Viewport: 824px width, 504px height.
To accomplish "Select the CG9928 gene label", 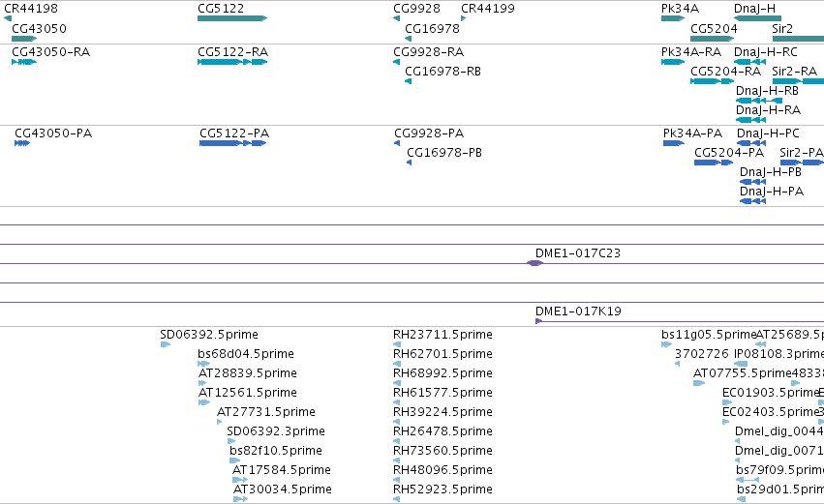I will point(416,9).
